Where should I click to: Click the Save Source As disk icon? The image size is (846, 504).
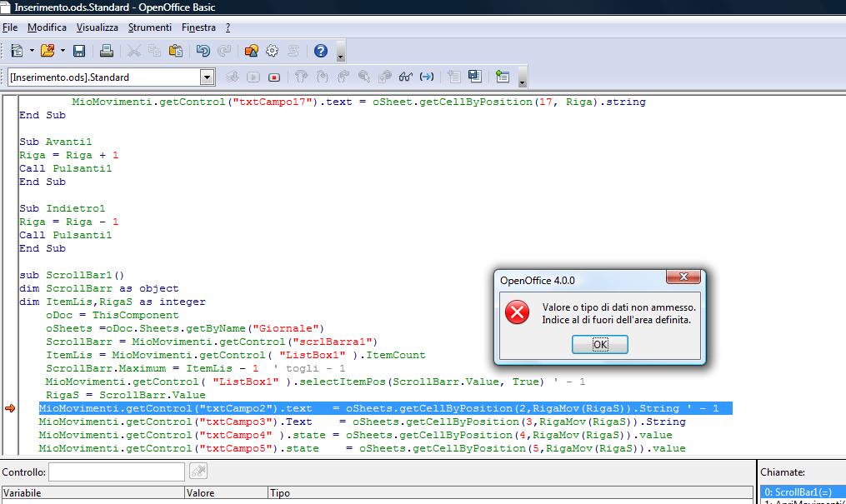coord(474,77)
